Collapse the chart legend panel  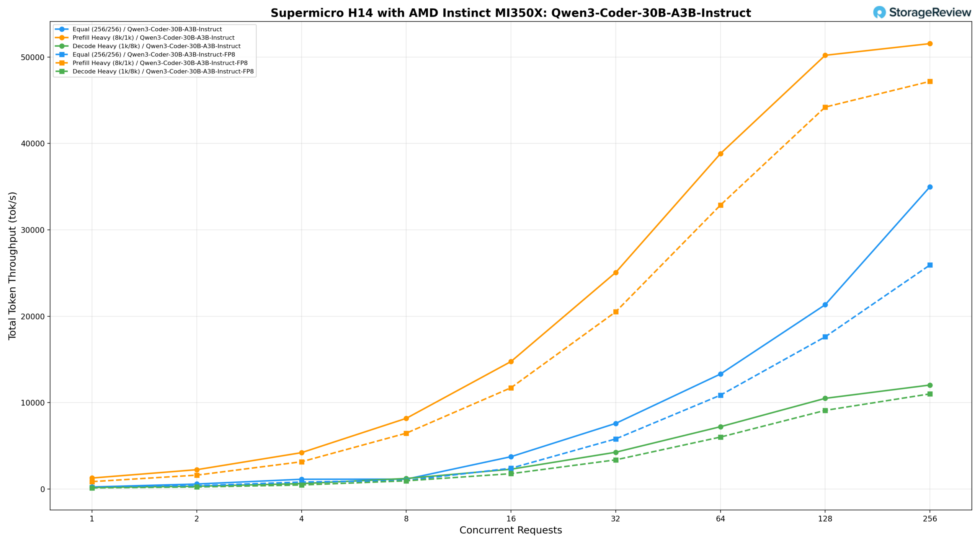point(155,50)
